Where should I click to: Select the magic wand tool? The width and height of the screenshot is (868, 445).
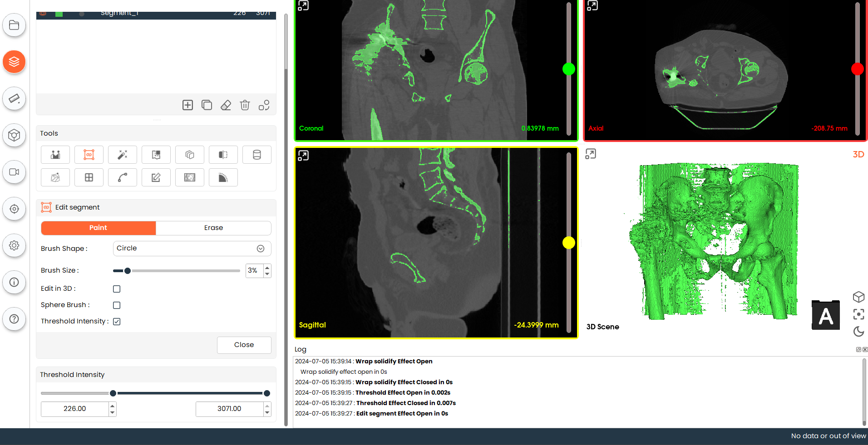point(123,155)
